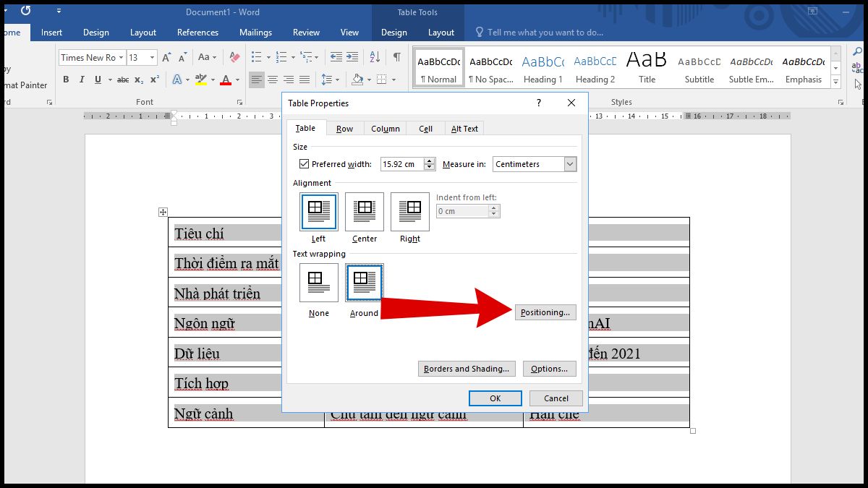The height and width of the screenshot is (488, 868).
Task: Open the References ribbon tab
Action: (x=197, y=33)
